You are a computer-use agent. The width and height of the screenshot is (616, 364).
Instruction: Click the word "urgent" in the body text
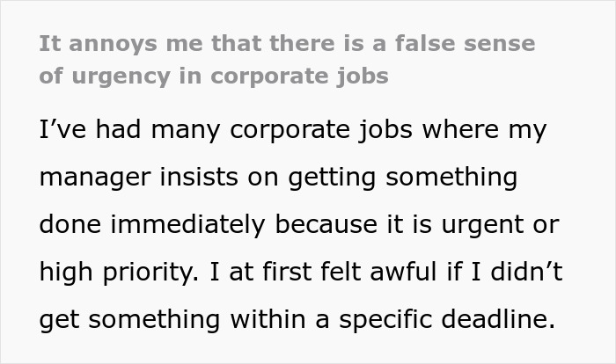482,226
